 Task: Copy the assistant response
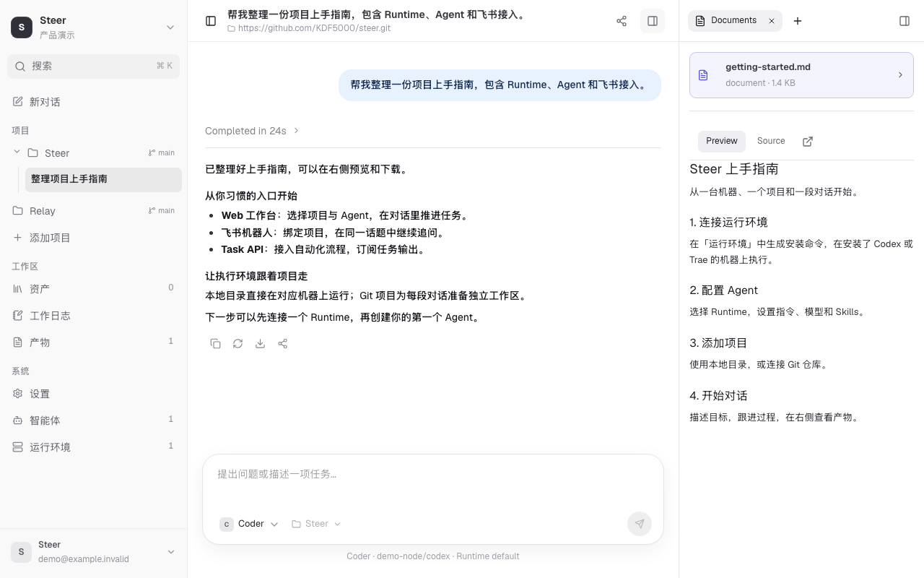215,344
